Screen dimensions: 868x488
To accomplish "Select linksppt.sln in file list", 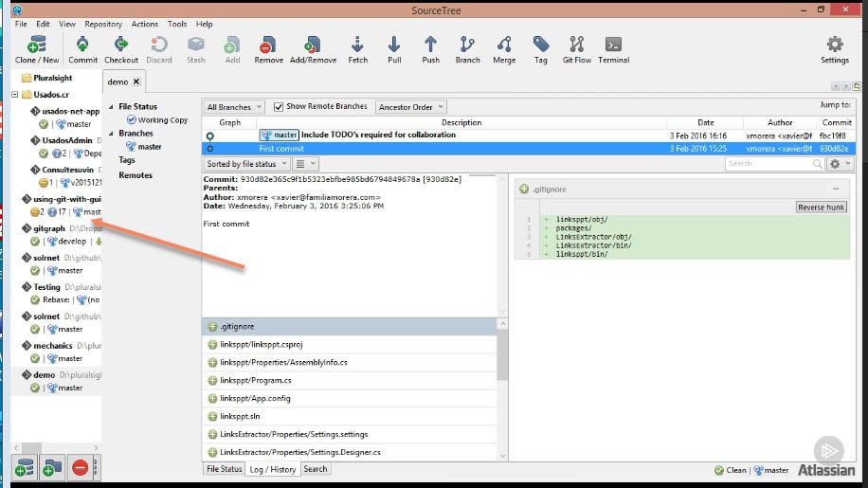I will (x=350, y=416).
